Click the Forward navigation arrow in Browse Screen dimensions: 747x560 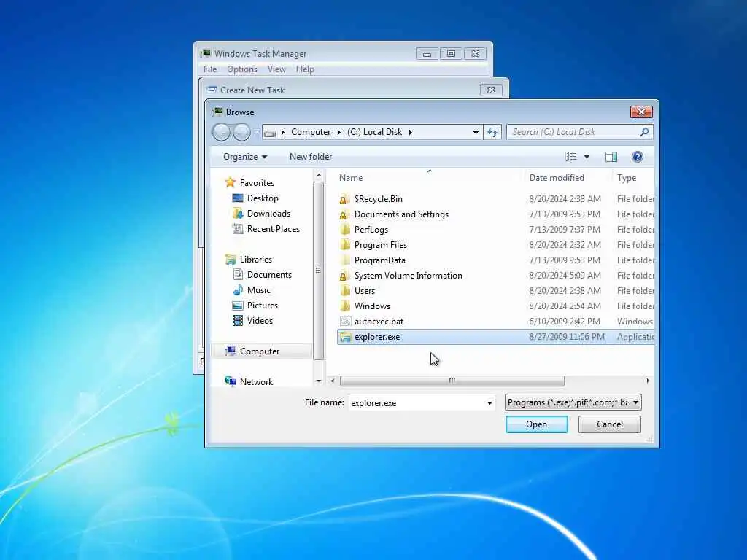pos(241,132)
